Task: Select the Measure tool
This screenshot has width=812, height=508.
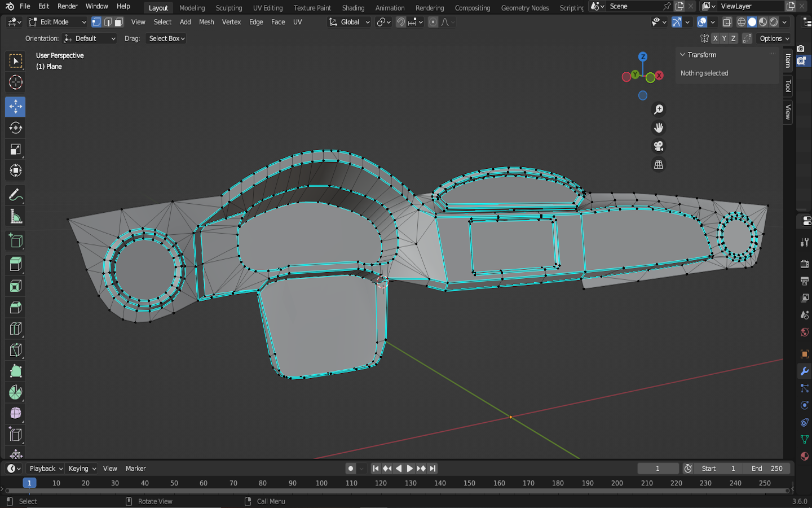Action: tap(16, 217)
